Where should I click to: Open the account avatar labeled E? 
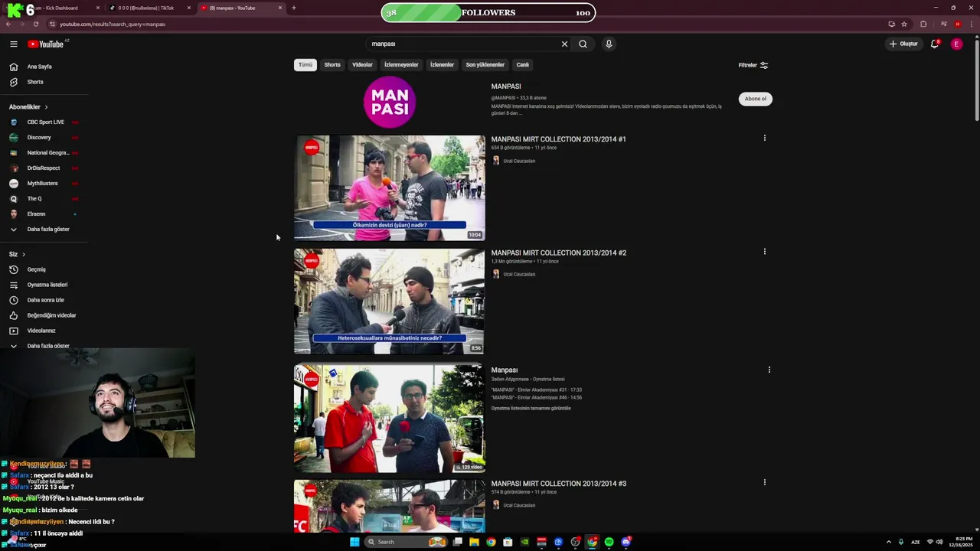[956, 44]
